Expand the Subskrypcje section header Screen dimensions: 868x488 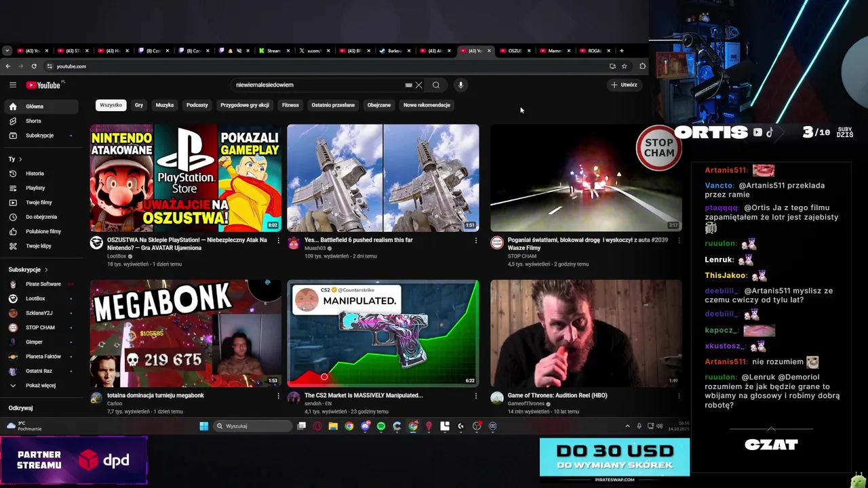click(28, 270)
